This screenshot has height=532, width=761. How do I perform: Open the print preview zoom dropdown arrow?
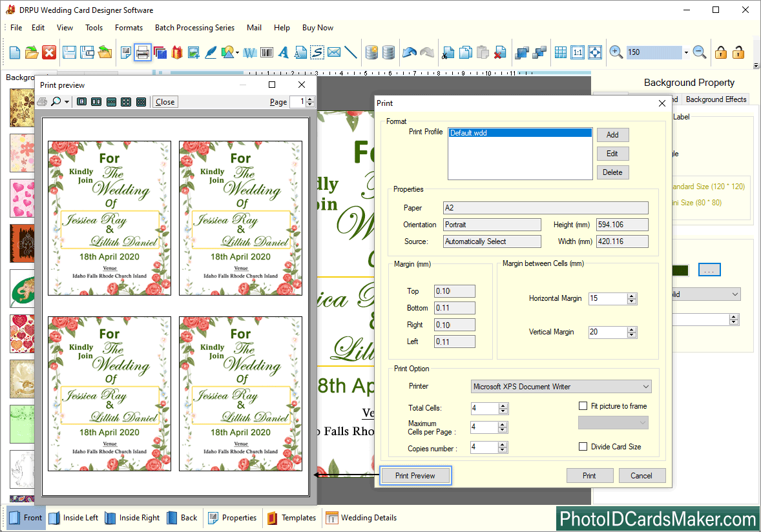[x=67, y=102]
